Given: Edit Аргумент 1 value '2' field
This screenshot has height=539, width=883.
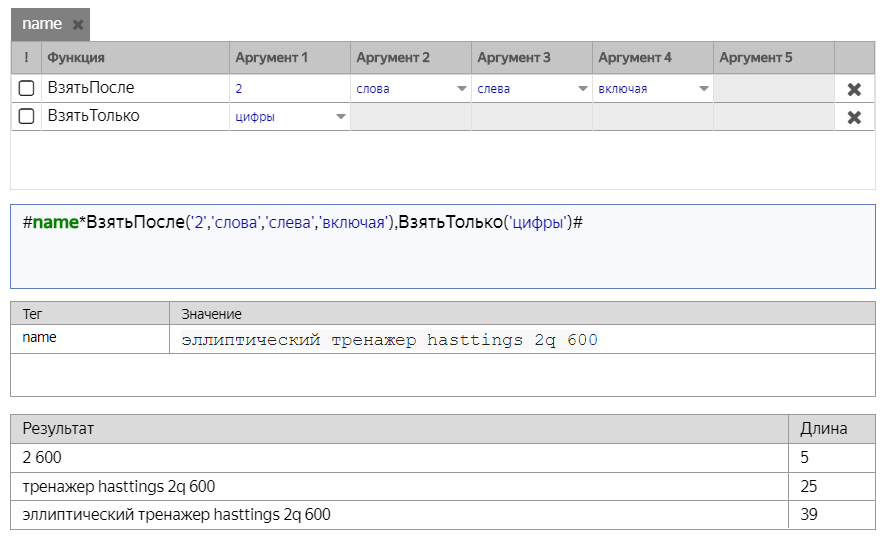Looking at the screenshot, I should tap(288, 89).
